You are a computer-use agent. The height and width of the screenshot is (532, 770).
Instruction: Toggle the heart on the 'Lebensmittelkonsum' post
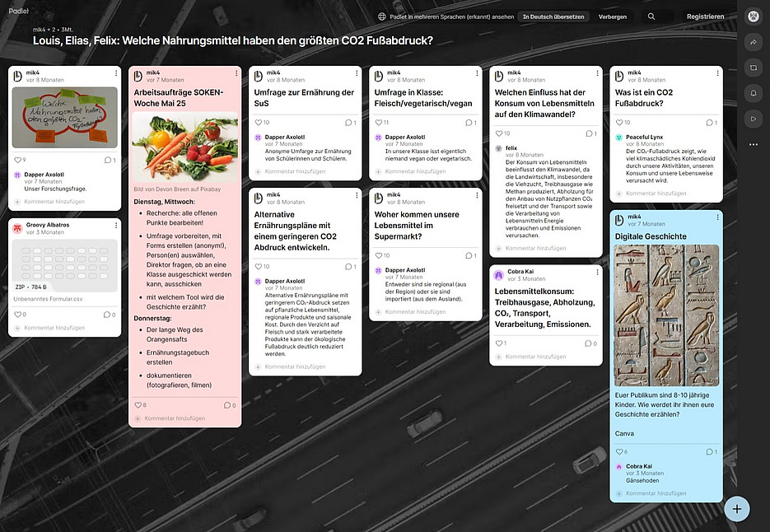point(499,343)
